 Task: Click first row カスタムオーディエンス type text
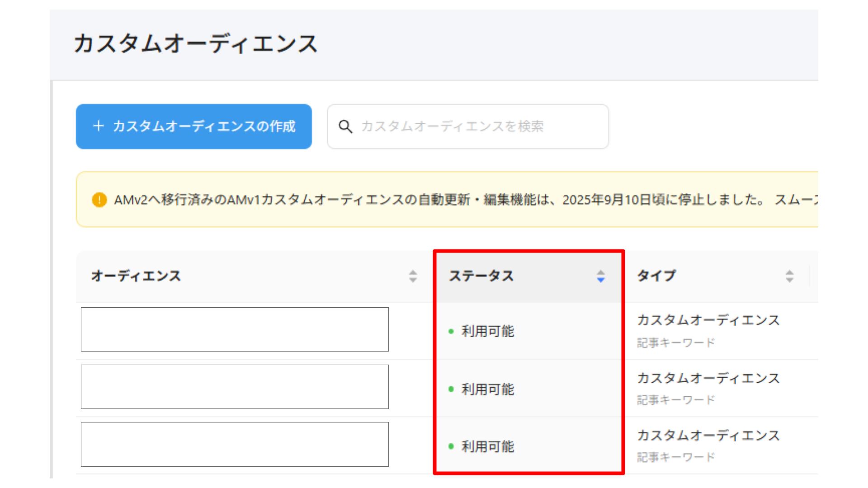(708, 320)
